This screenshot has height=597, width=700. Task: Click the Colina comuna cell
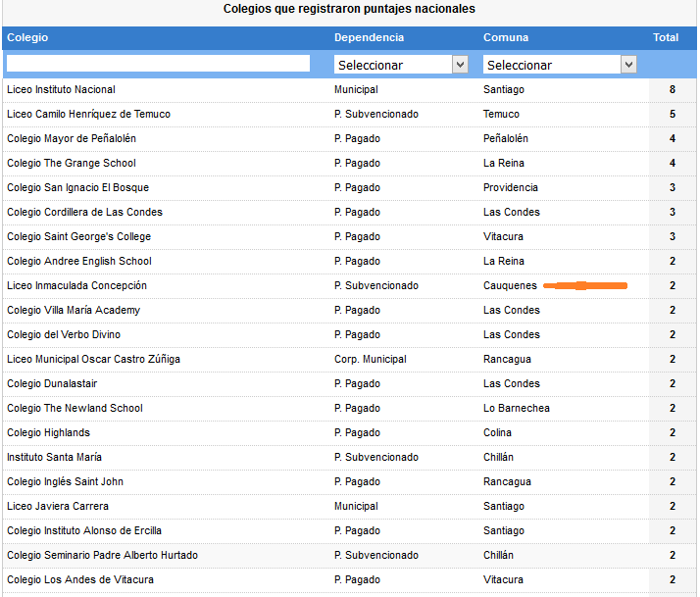(x=497, y=432)
